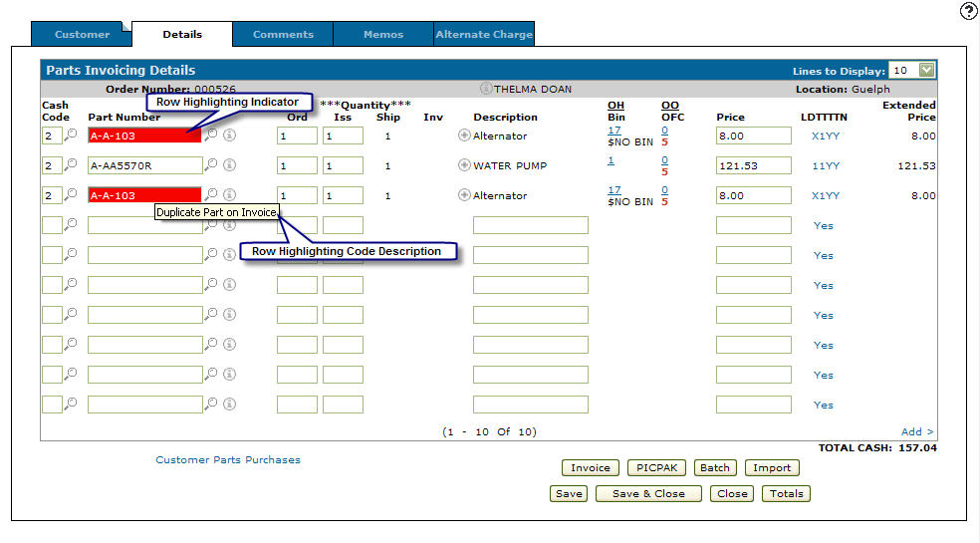Select the Alternate Charge tab

click(484, 35)
